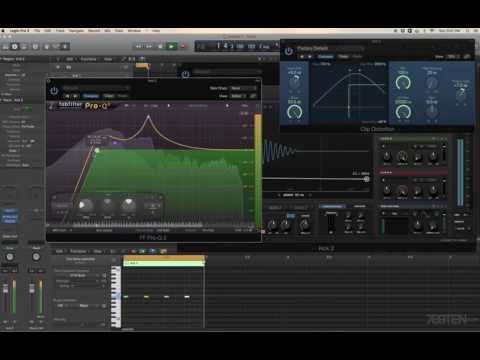Click the upper large ring knob, Compressor right panel
Image resolution: width=480 pixels, height=360 pixels.
tap(403, 82)
